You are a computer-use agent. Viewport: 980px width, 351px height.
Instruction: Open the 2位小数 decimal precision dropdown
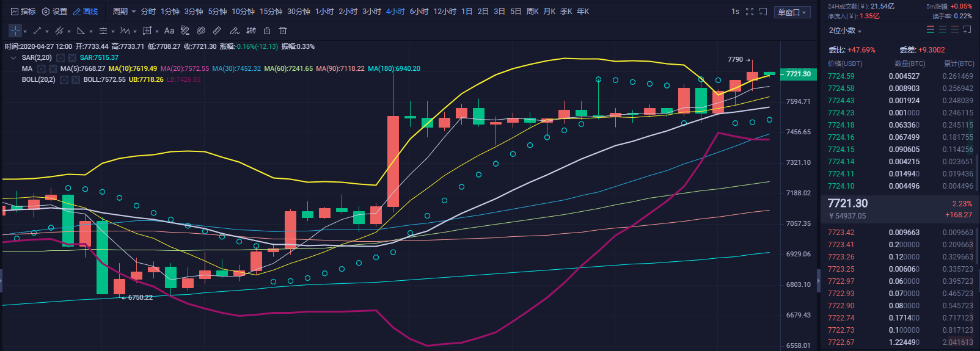point(845,31)
